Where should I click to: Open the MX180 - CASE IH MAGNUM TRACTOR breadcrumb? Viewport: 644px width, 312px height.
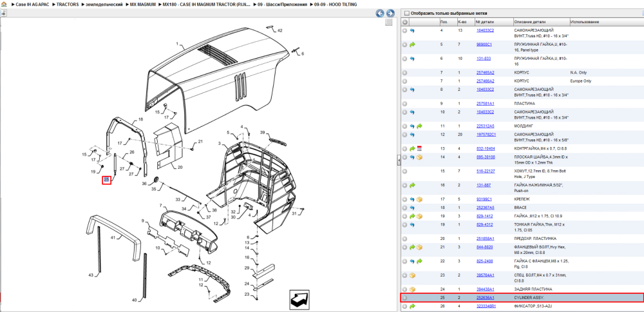[207, 5]
